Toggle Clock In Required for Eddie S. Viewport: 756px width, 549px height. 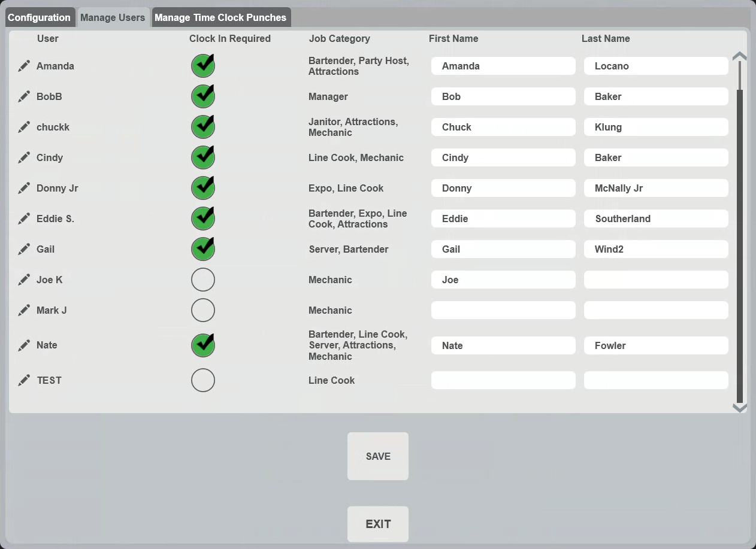(x=203, y=218)
